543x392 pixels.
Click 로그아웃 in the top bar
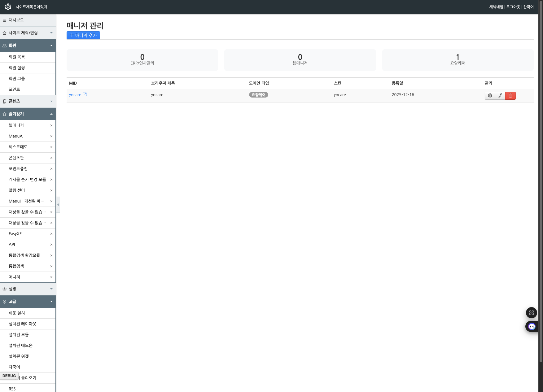[x=513, y=7]
